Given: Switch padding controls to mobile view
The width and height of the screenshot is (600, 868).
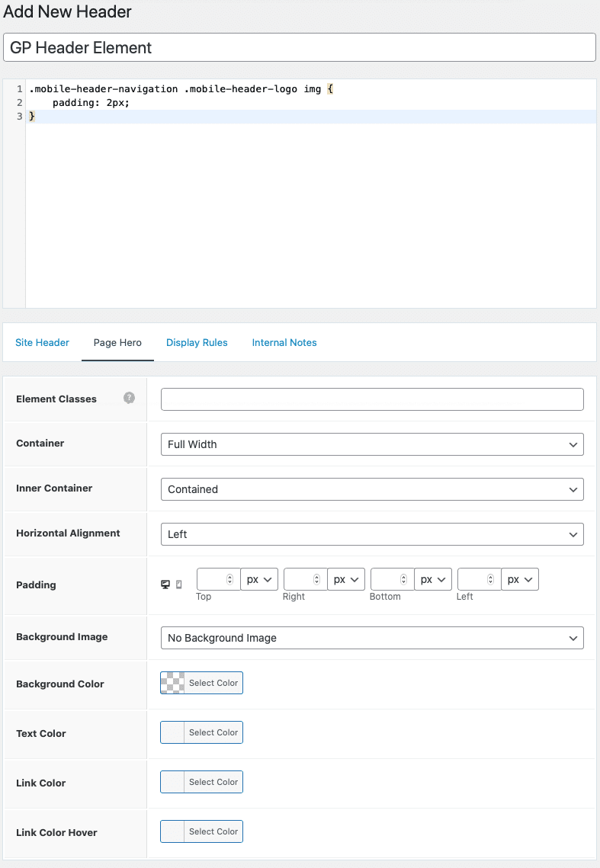Looking at the screenshot, I should point(177,584).
